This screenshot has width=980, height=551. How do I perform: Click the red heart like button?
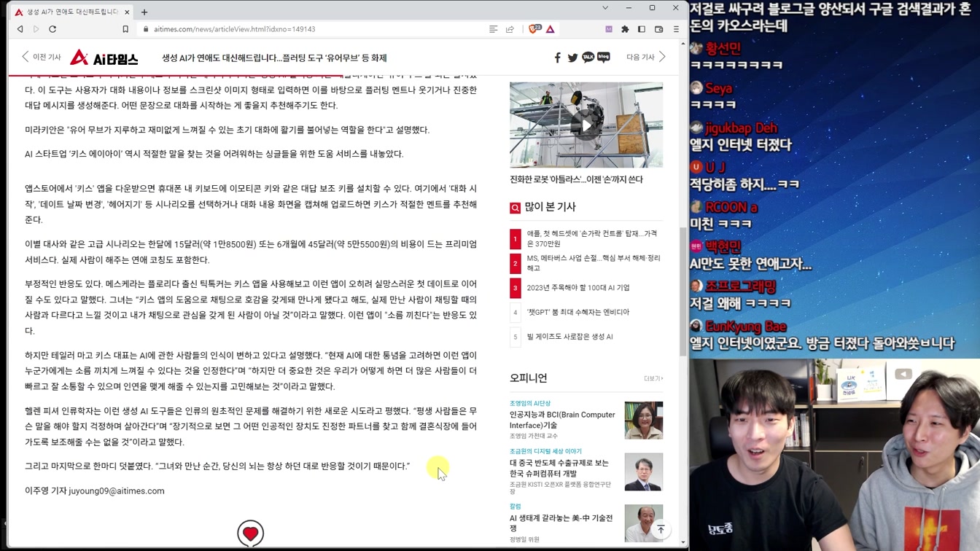pos(250,534)
